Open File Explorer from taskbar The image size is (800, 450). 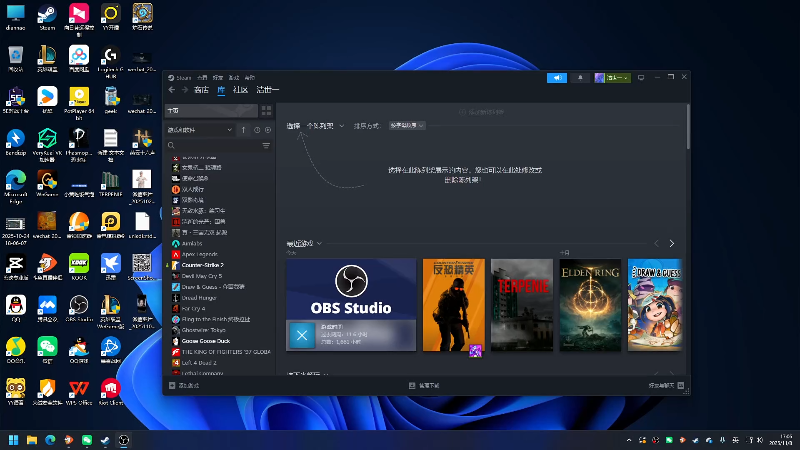(x=32, y=440)
